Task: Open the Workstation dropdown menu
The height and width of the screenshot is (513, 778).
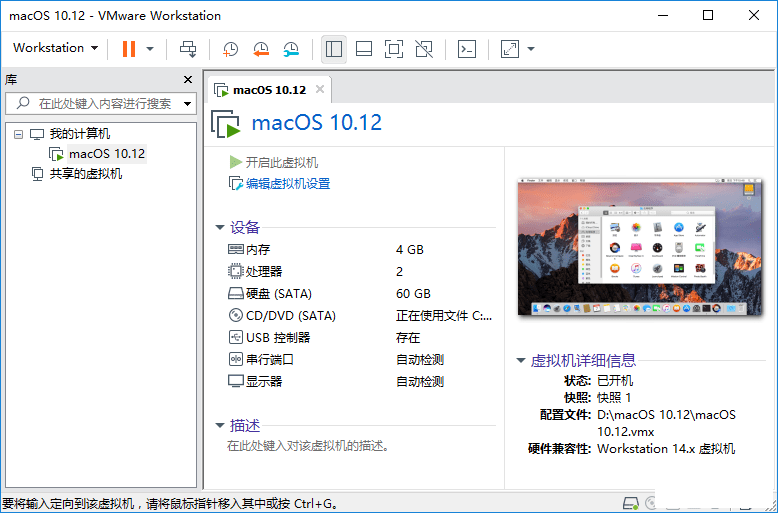Action: 55,48
